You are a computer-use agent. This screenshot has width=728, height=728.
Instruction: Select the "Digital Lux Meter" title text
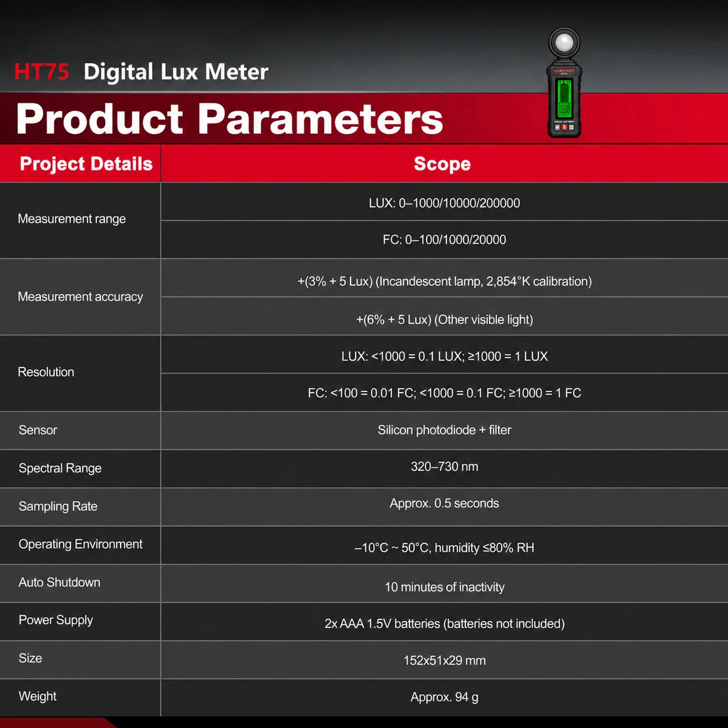176,72
